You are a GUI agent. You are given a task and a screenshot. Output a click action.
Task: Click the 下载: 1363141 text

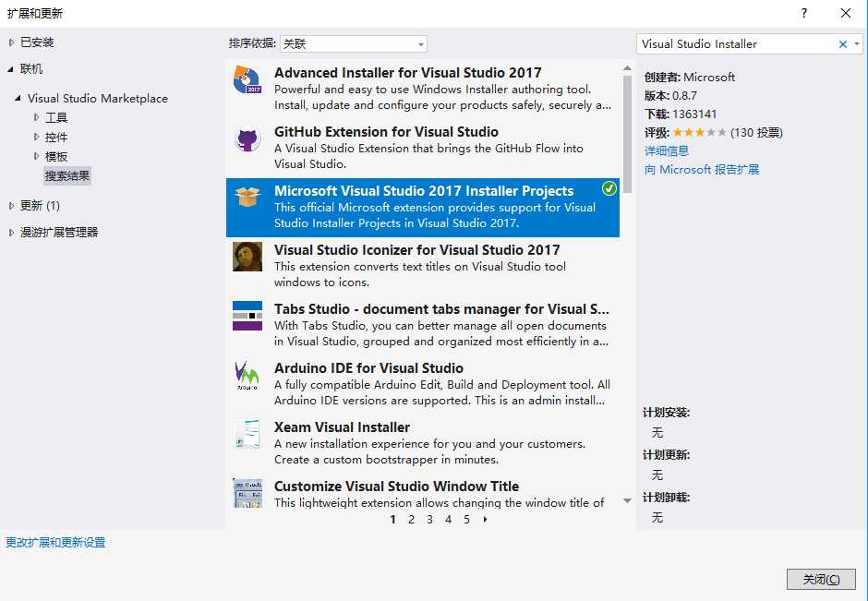click(x=681, y=114)
